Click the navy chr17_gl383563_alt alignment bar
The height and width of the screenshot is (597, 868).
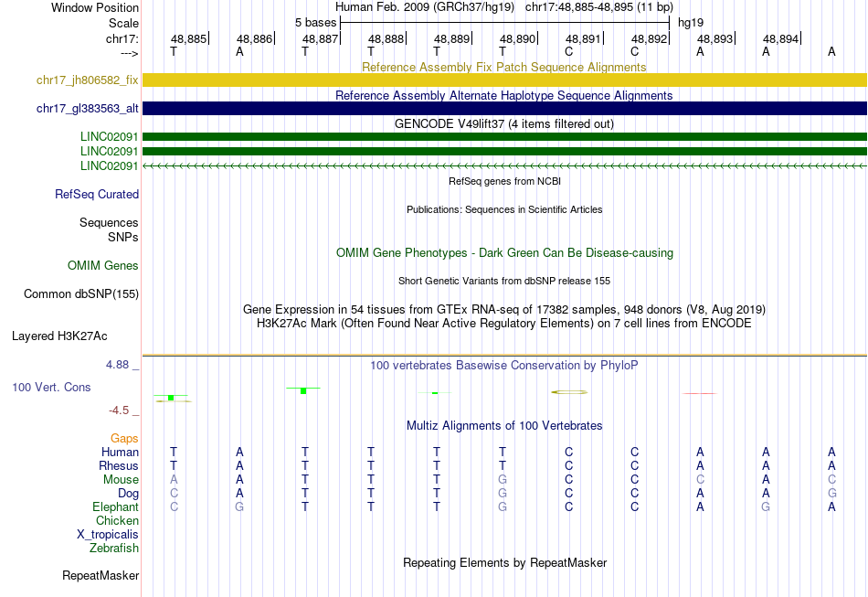tap(504, 108)
